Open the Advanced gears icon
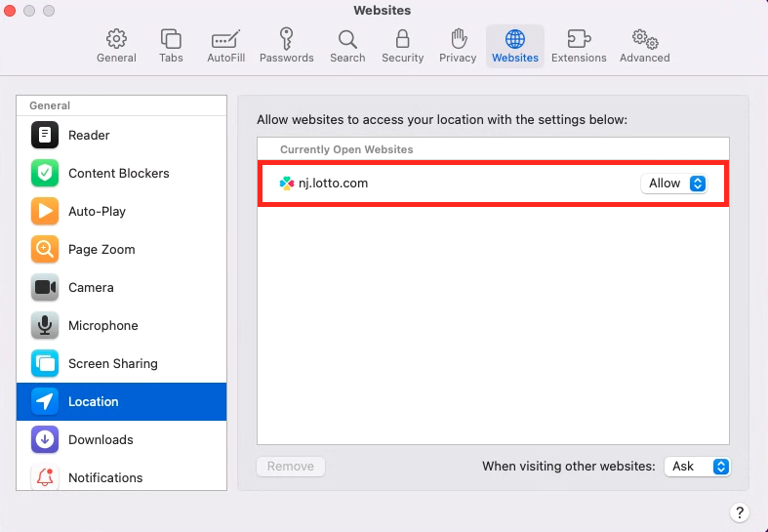The width and height of the screenshot is (768, 532). [x=645, y=39]
